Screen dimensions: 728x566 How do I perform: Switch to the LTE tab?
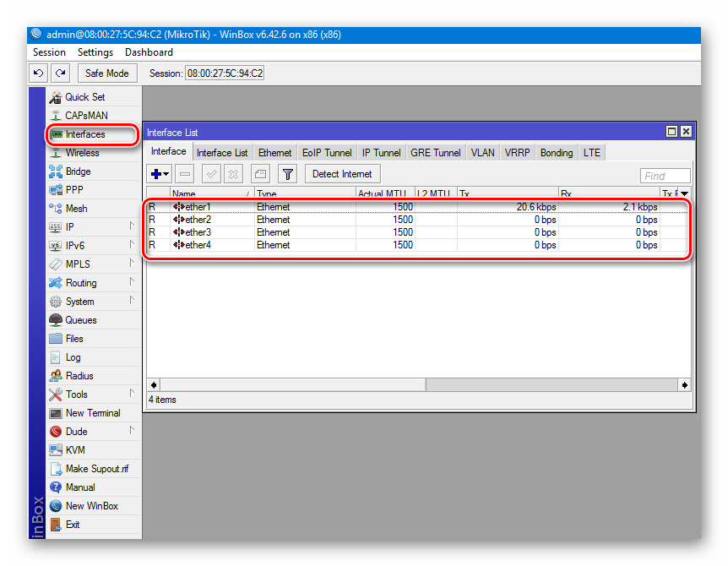pyautogui.click(x=592, y=153)
